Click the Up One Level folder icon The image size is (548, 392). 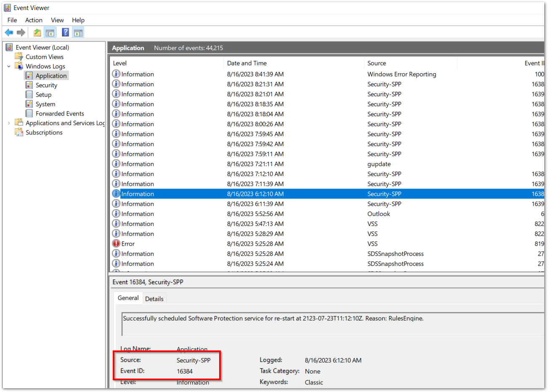[37, 32]
